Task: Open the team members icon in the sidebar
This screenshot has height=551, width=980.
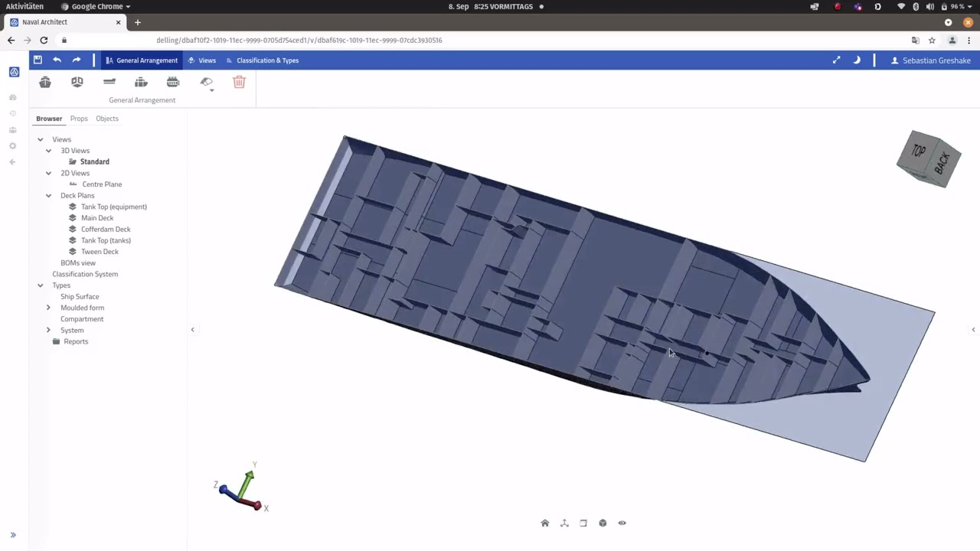Action: click(x=12, y=129)
